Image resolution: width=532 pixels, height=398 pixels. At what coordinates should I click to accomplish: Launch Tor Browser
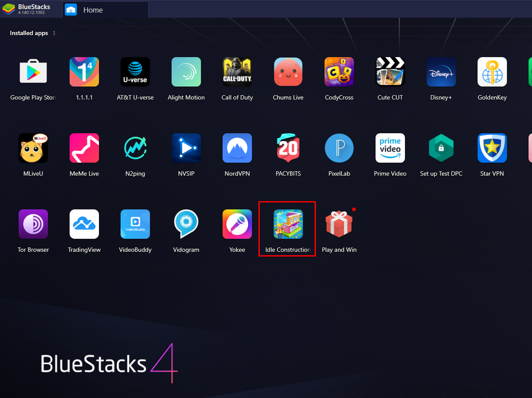point(33,224)
